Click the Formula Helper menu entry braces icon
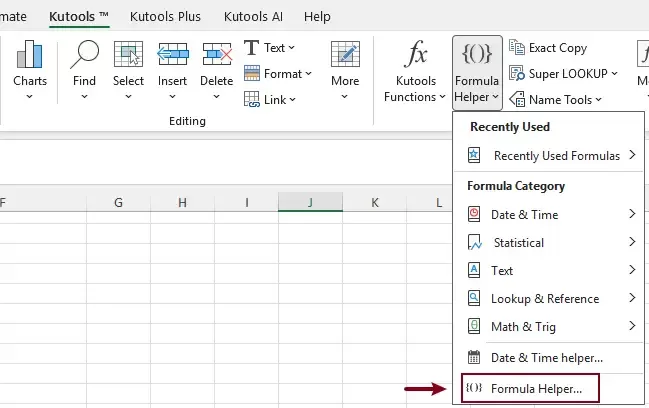 tap(474, 388)
